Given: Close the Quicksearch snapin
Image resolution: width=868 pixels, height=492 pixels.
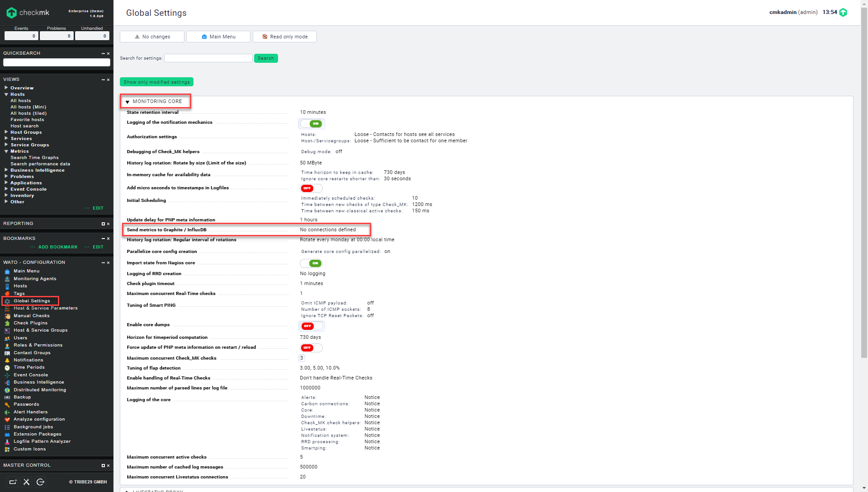Looking at the screenshot, I should pos(108,54).
